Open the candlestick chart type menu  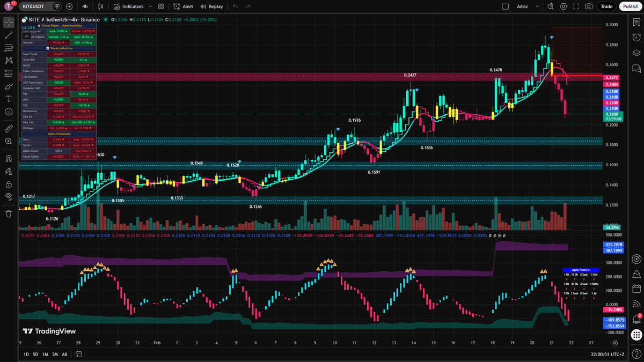tap(102, 6)
